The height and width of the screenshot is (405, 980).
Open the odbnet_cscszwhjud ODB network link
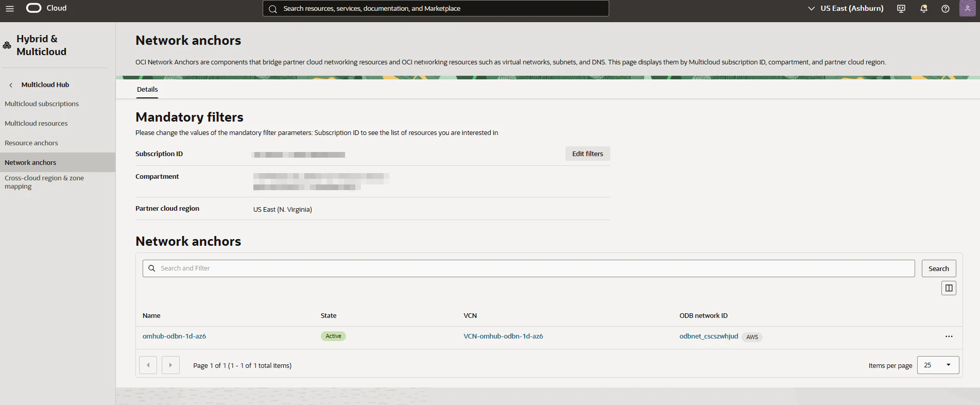(x=709, y=336)
